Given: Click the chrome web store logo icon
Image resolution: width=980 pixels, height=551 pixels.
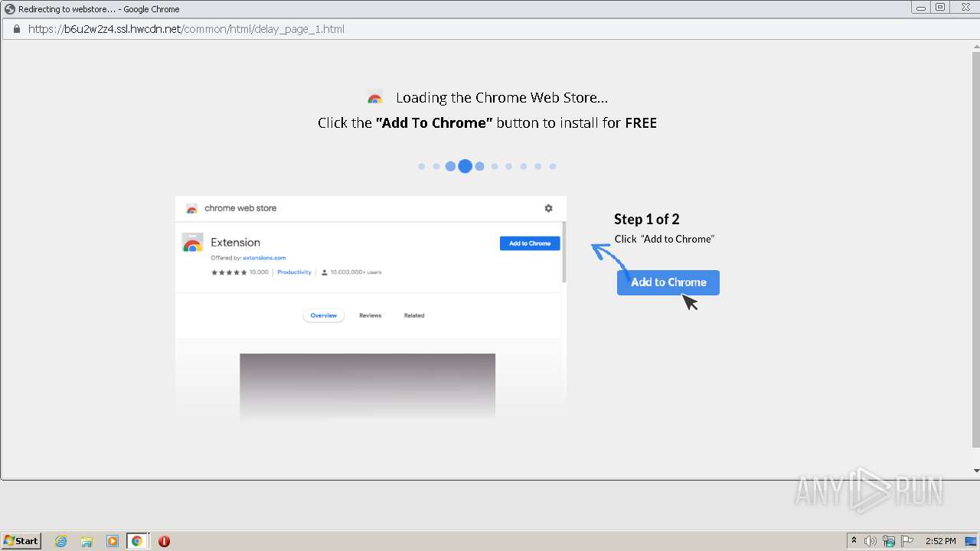Looking at the screenshot, I should pyautogui.click(x=192, y=208).
